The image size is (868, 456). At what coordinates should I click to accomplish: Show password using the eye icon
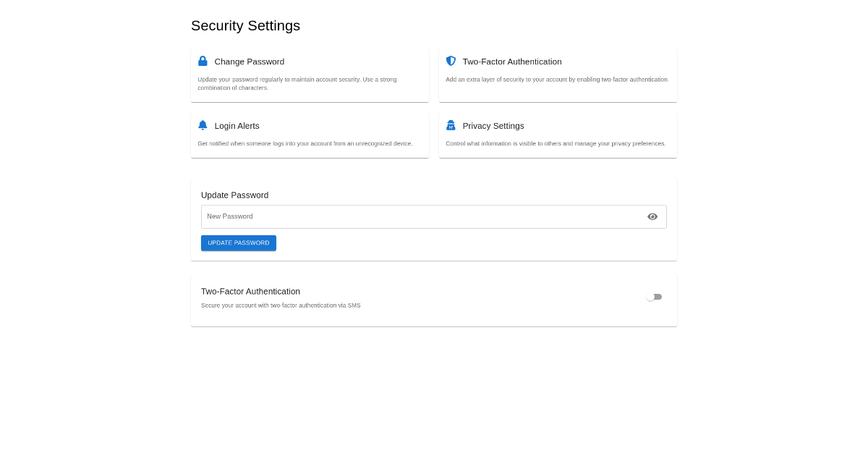pos(652,216)
